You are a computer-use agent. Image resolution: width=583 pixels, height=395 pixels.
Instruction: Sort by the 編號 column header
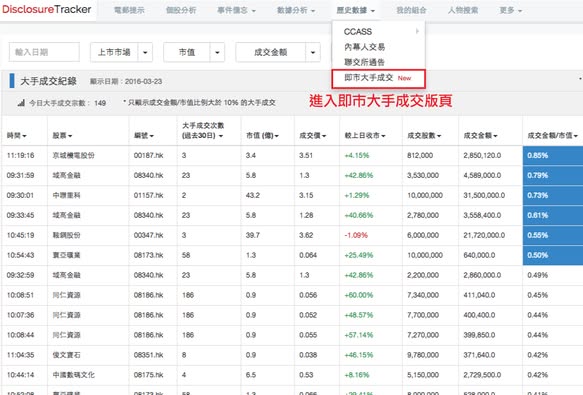click(x=144, y=136)
